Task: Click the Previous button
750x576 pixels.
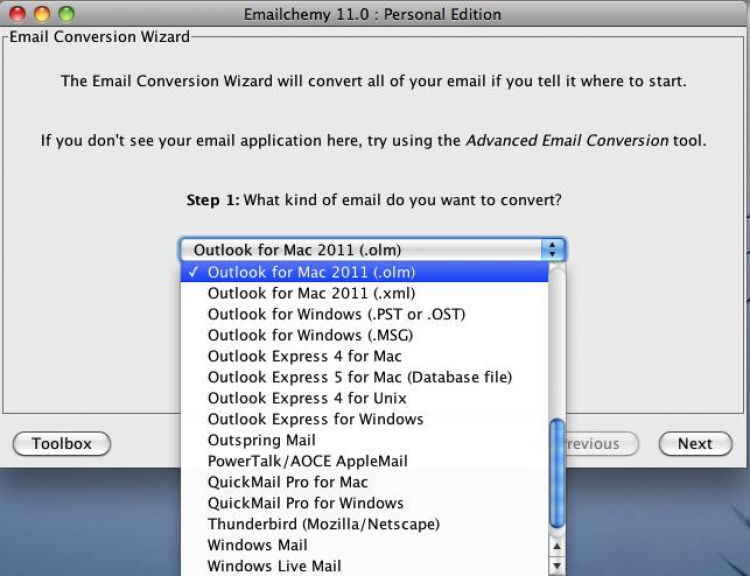Action: pos(602,444)
